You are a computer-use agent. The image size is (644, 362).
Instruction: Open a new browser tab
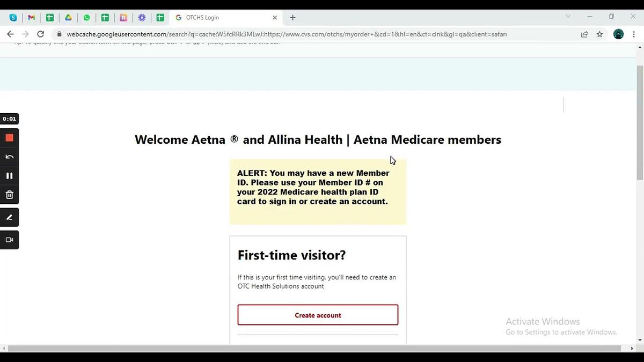point(292,18)
